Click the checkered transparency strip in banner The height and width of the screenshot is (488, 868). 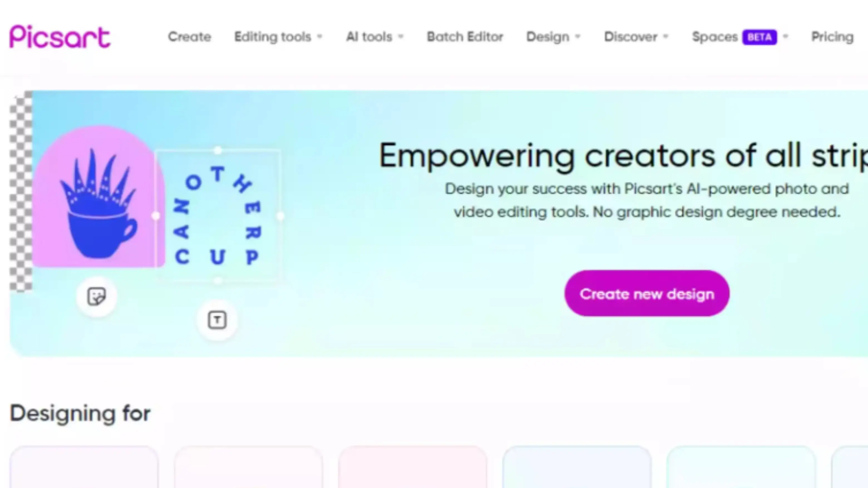click(x=21, y=191)
